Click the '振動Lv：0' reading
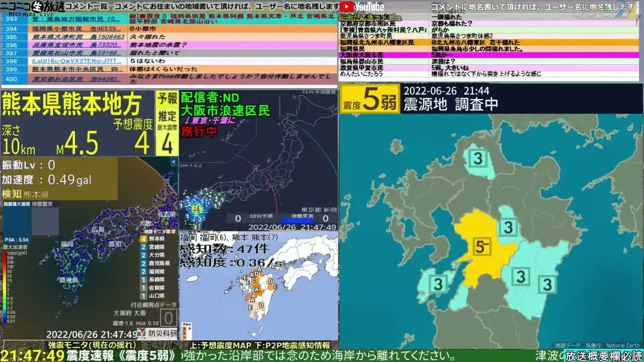This screenshot has height=362, width=644. 29,165
